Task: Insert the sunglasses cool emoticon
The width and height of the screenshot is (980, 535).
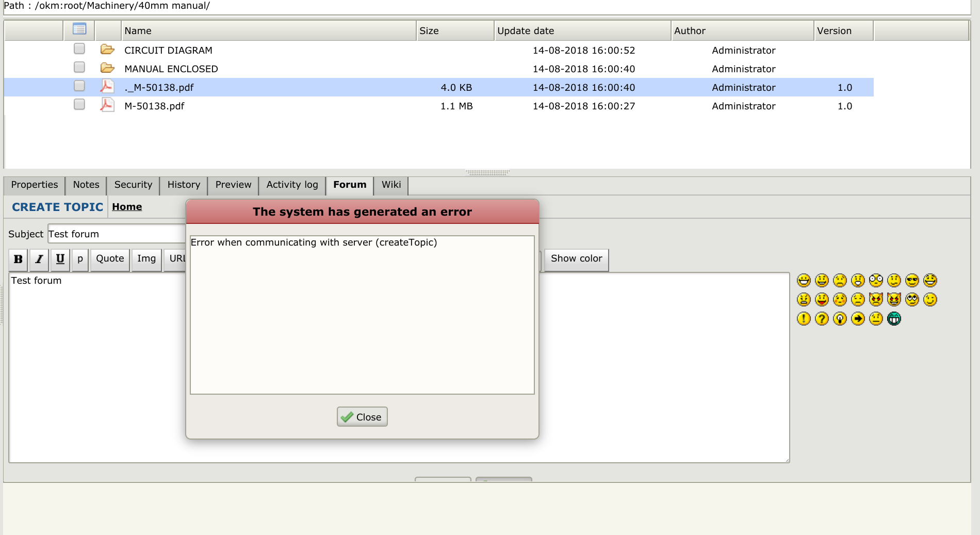Action: [x=912, y=281]
